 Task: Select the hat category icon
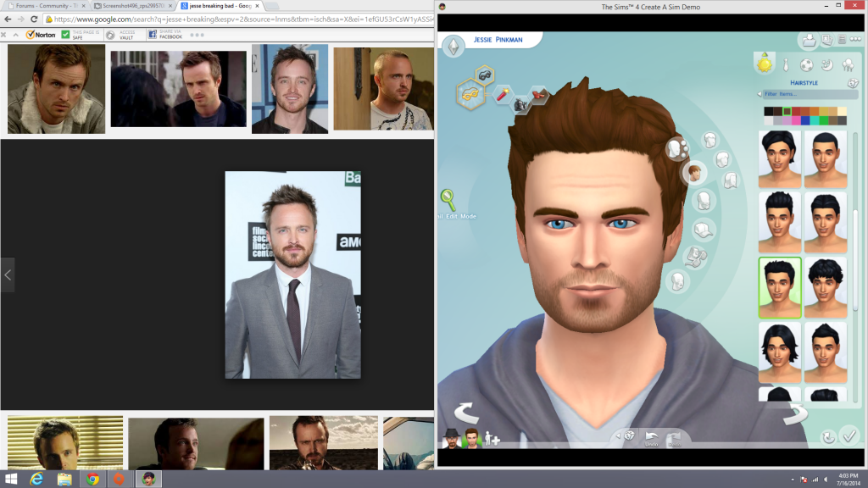pyautogui.click(x=702, y=230)
